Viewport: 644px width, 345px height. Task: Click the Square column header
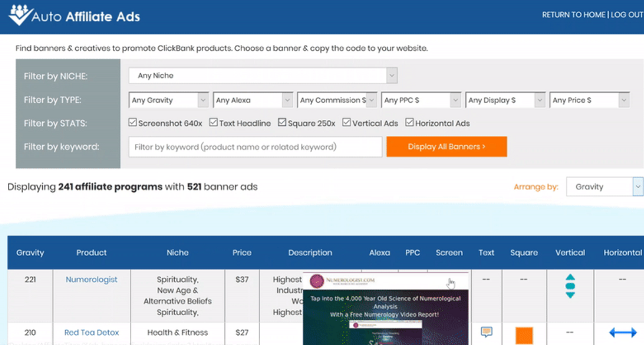pos(524,253)
